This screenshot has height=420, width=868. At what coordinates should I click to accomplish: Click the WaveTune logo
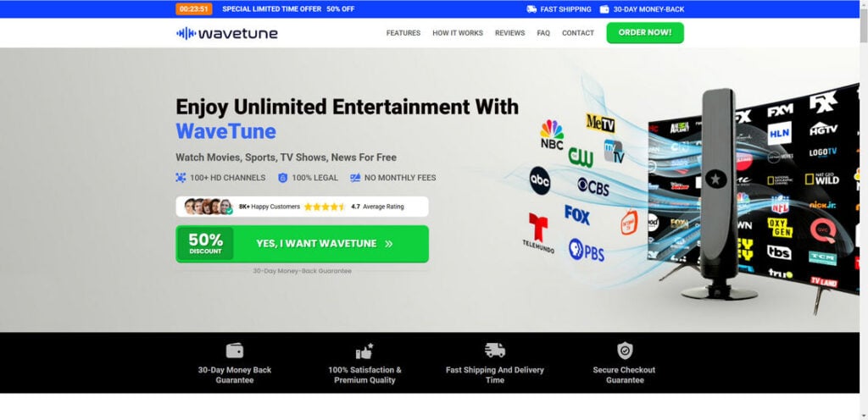tap(227, 33)
